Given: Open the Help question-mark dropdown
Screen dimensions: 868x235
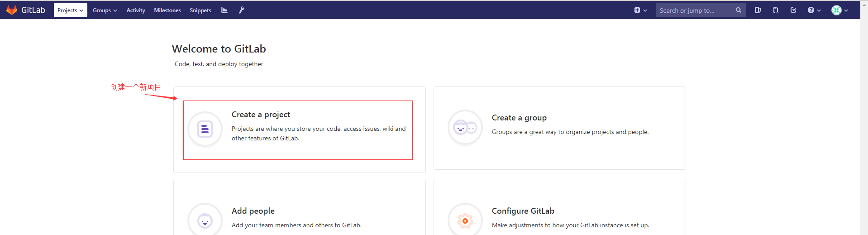Looking at the screenshot, I should pyautogui.click(x=814, y=10).
